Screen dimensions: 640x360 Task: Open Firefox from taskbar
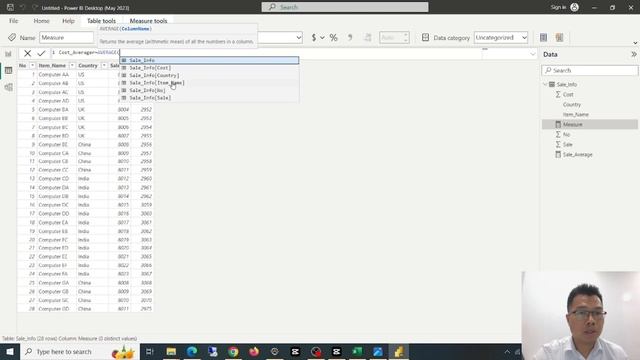tap(254, 351)
